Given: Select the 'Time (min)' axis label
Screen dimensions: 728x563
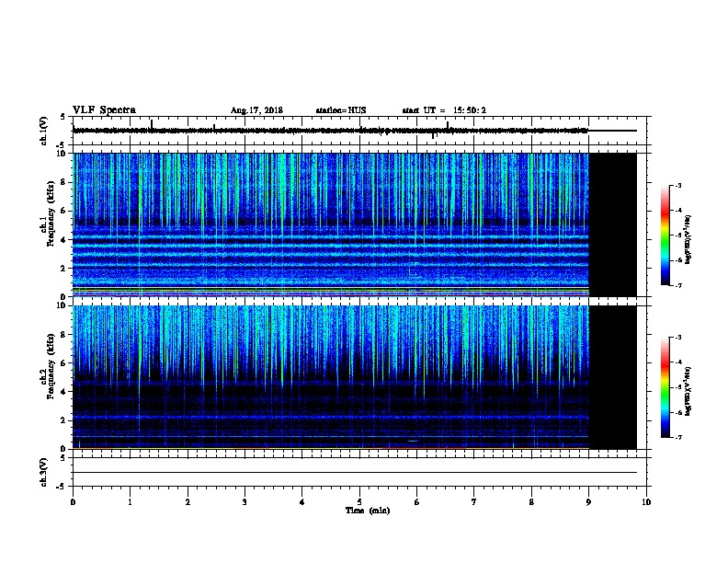Looking at the screenshot, I should click(x=368, y=511).
